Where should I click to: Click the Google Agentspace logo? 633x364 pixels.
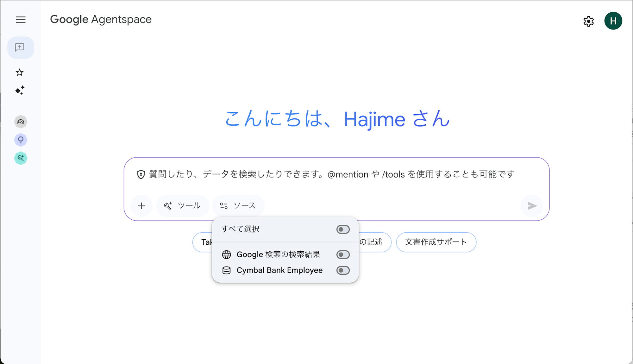click(101, 20)
